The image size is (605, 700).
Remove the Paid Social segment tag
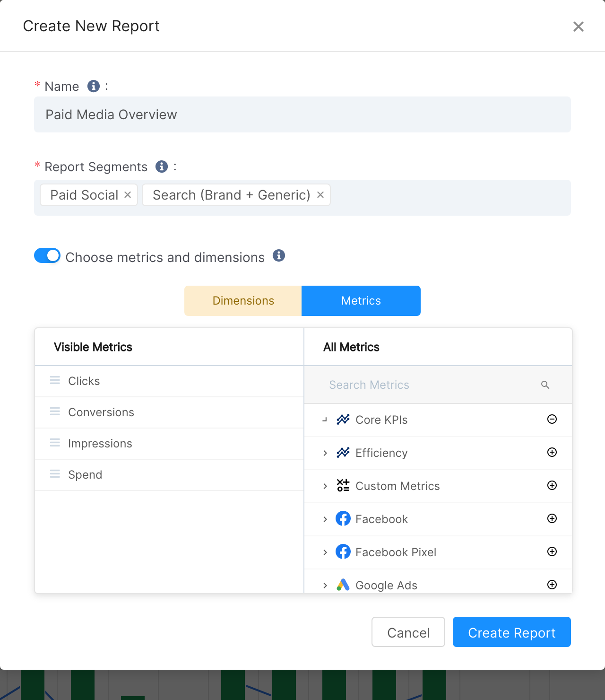click(x=128, y=195)
